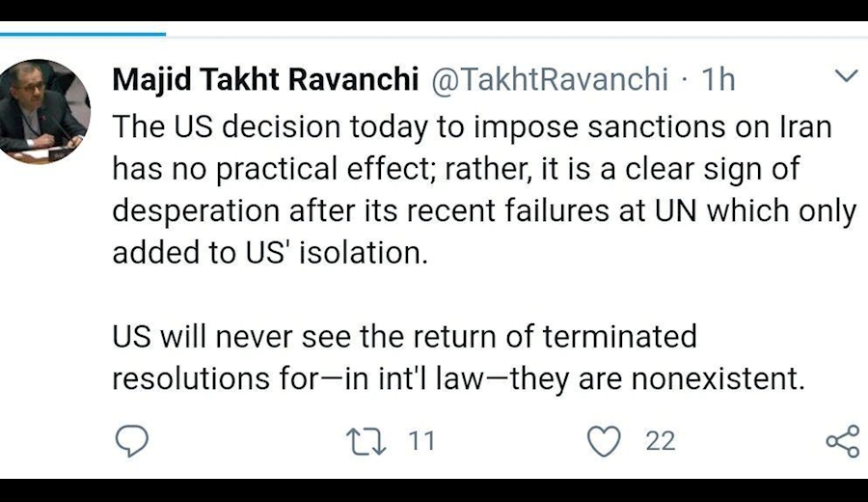Image resolution: width=868 pixels, height=502 pixels.
Task: View the retweet count of 11
Action: click(421, 441)
